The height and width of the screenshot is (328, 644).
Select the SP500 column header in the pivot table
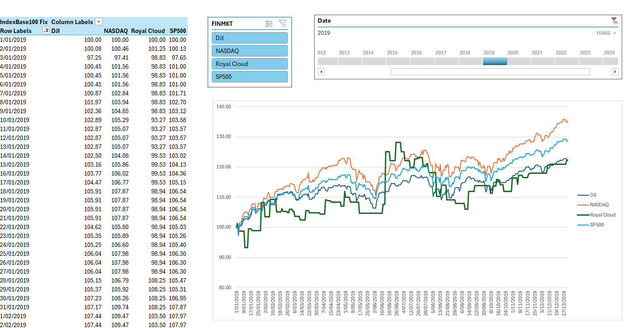point(178,31)
